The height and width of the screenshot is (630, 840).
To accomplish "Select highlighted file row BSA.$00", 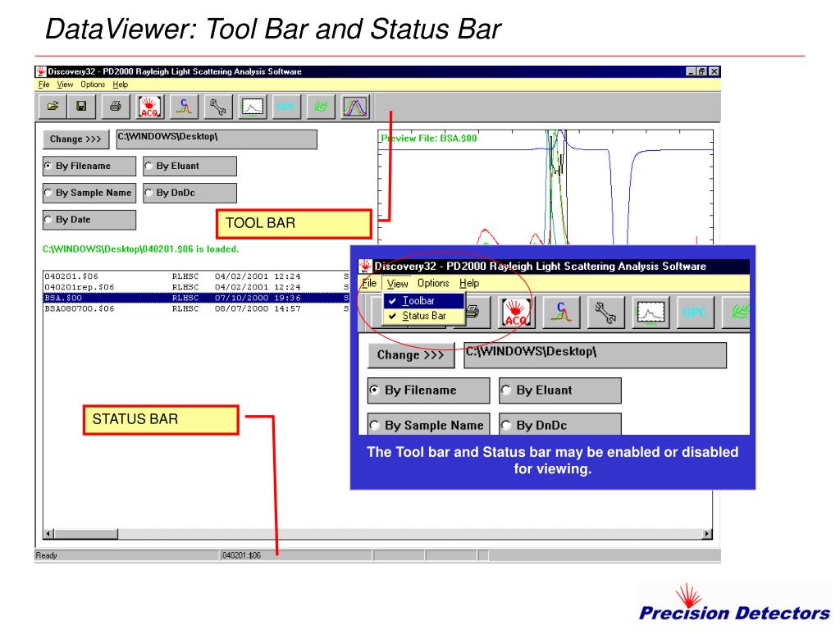I will click(x=196, y=298).
